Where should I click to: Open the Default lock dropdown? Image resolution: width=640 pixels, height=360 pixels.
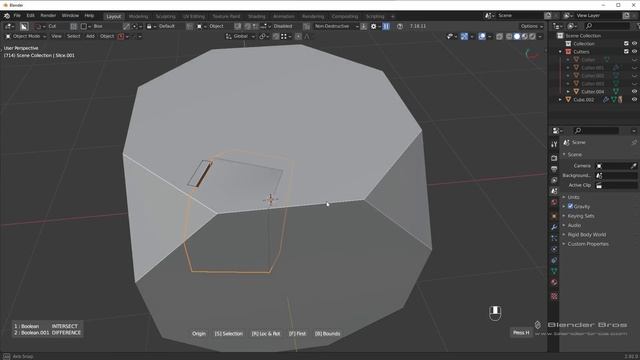(162, 26)
